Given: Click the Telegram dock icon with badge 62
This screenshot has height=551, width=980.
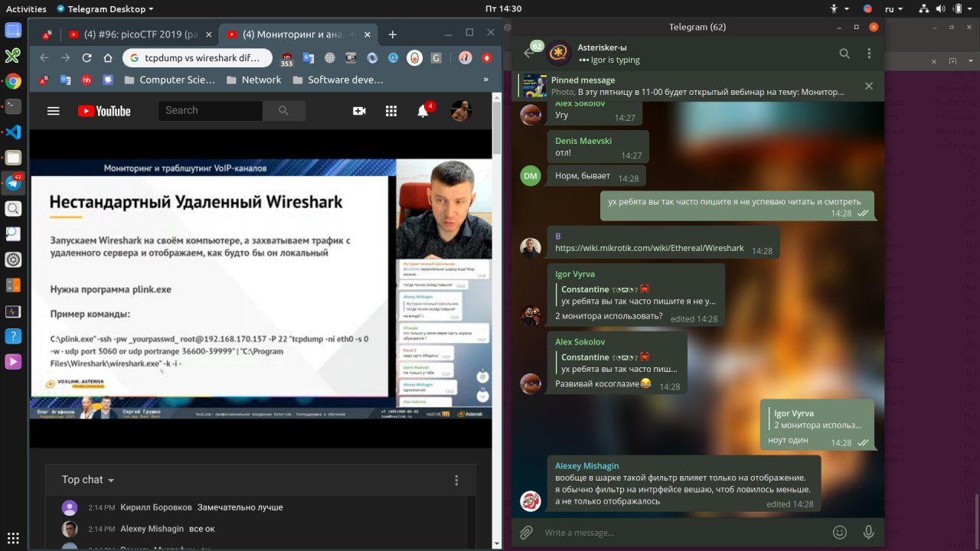Looking at the screenshot, I should point(13,182).
